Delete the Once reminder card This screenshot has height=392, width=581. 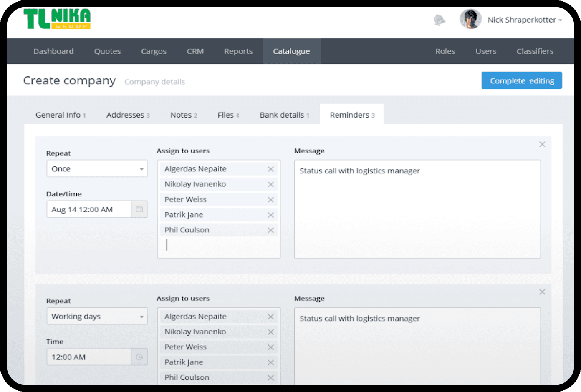click(542, 144)
